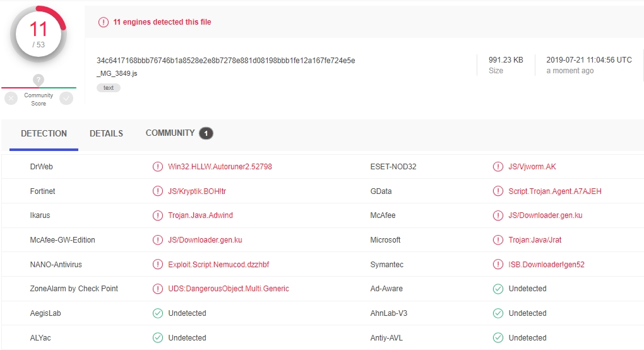Click the DrWeb detection warning icon
644x350 pixels.
(x=157, y=167)
